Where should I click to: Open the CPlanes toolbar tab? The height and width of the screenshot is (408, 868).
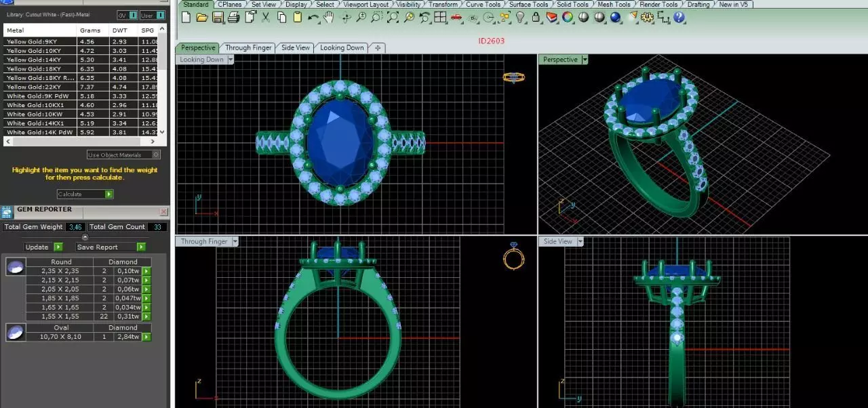229,4
